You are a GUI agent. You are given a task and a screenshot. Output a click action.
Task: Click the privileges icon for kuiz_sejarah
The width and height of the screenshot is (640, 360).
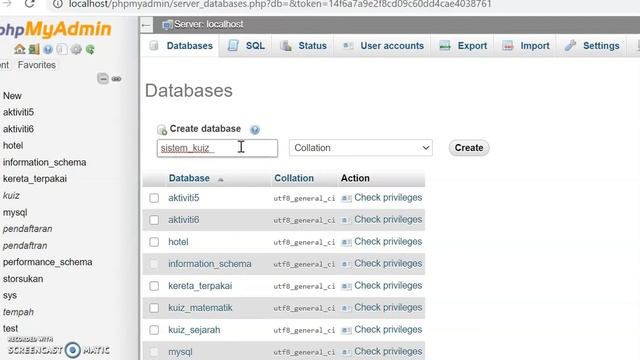[346, 330]
